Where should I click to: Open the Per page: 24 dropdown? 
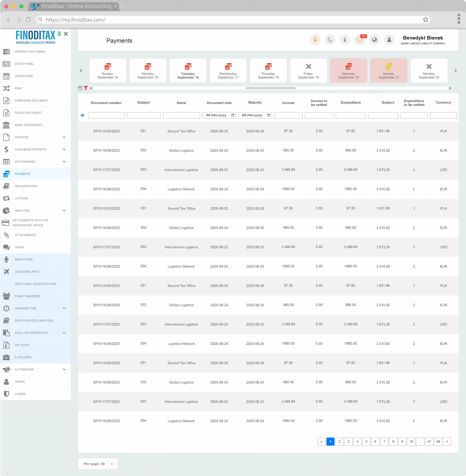click(x=98, y=464)
